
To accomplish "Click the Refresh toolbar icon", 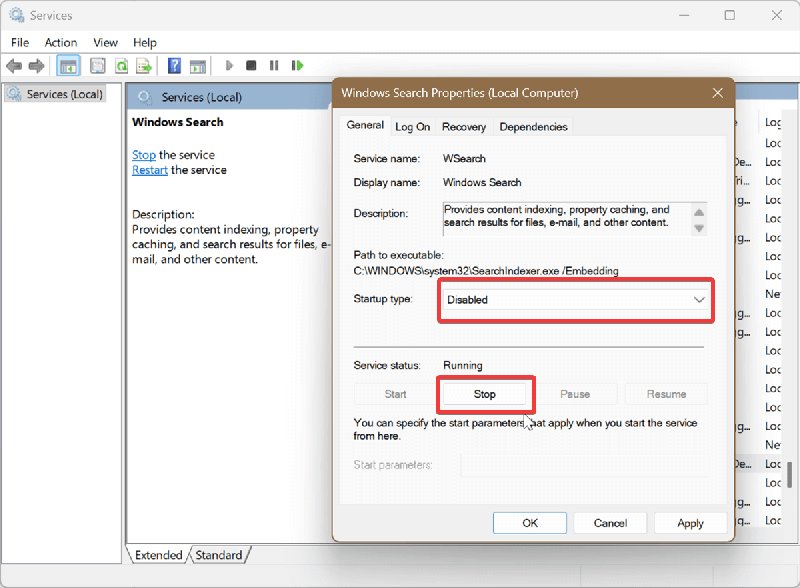I will click(x=121, y=65).
